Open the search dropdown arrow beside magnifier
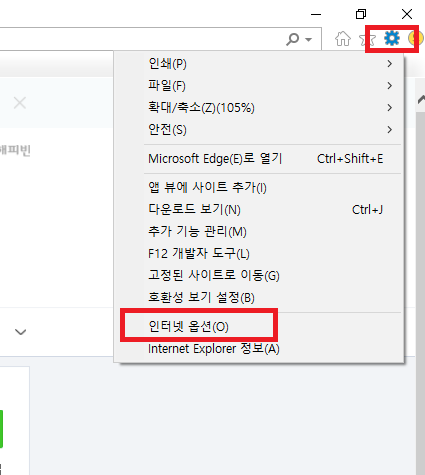 point(308,40)
